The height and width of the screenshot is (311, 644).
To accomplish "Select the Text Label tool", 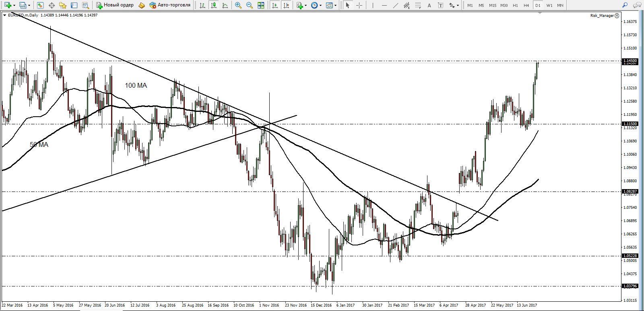I will (x=440, y=5).
